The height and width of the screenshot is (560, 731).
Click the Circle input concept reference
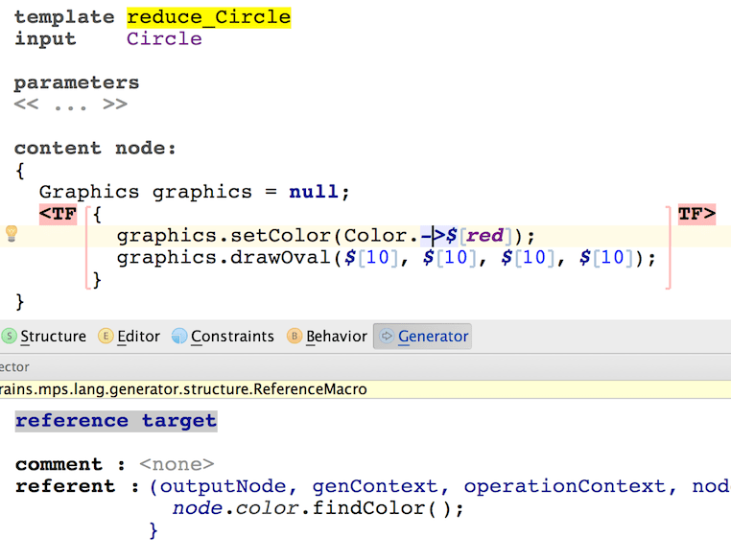[x=164, y=39]
